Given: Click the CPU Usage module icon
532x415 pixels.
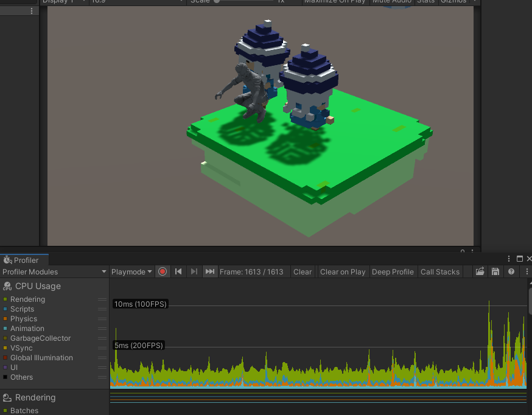Looking at the screenshot, I should point(7,286).
